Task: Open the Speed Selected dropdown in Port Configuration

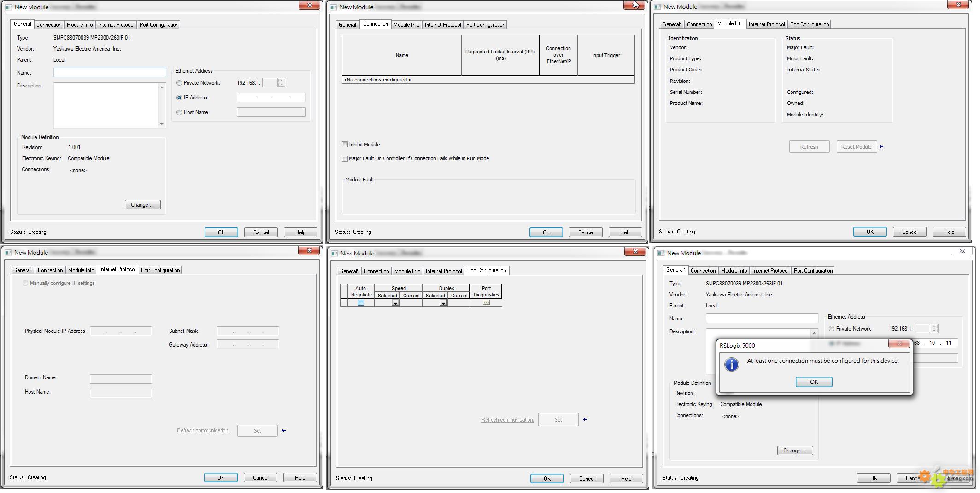Action: click(395, 303)
